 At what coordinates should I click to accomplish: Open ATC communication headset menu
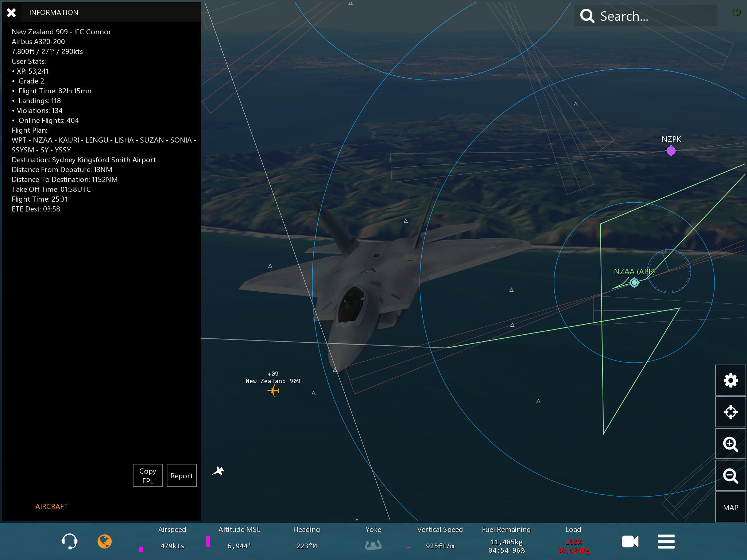(x=69, y=541)
